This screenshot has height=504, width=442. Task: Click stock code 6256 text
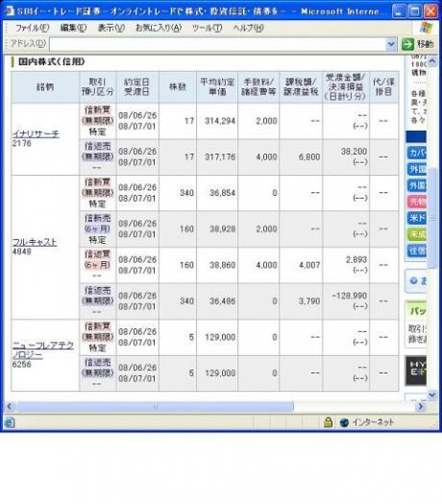click(21, 364)
